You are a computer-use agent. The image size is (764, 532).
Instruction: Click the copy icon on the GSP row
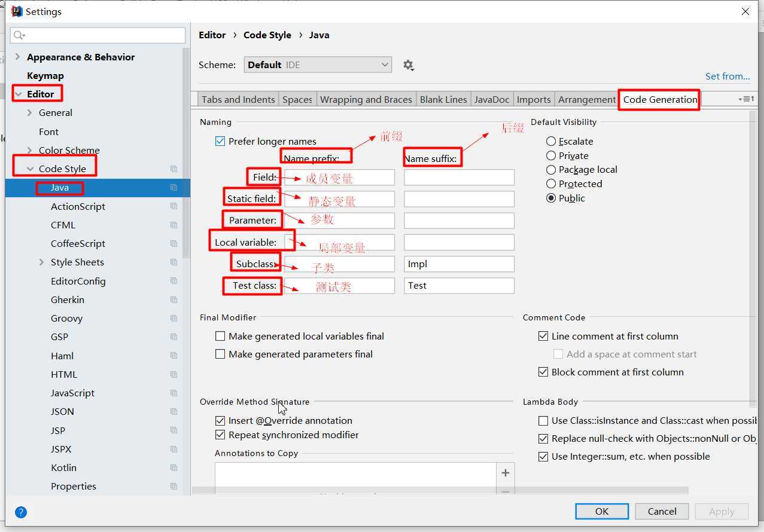pos(174,337)
